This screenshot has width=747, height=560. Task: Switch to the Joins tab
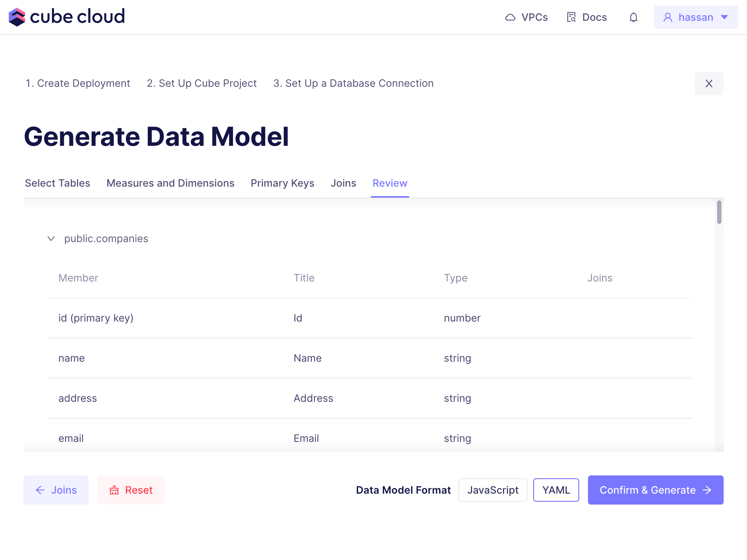pyautogui.click(x=343, y=183)
